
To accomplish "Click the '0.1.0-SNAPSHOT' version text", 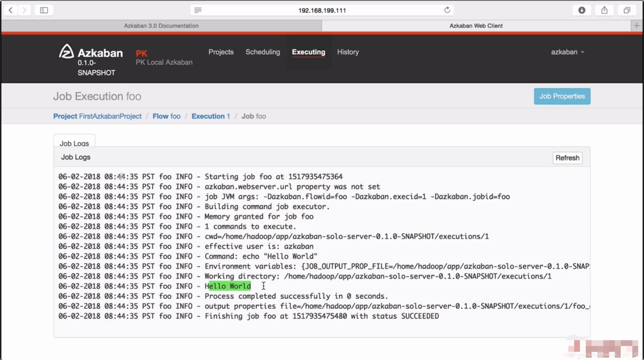I will point(96,68).
